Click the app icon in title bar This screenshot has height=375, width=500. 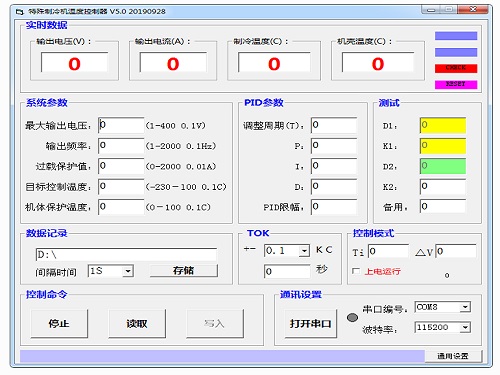pos(20,12)
